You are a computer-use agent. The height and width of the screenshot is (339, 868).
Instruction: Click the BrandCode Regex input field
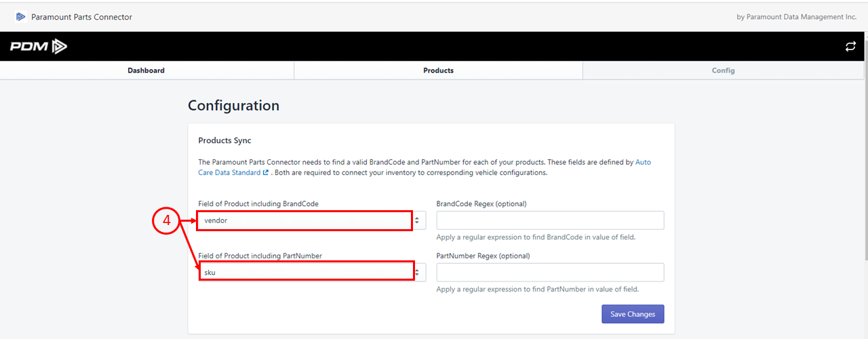[x=550, y=220]
